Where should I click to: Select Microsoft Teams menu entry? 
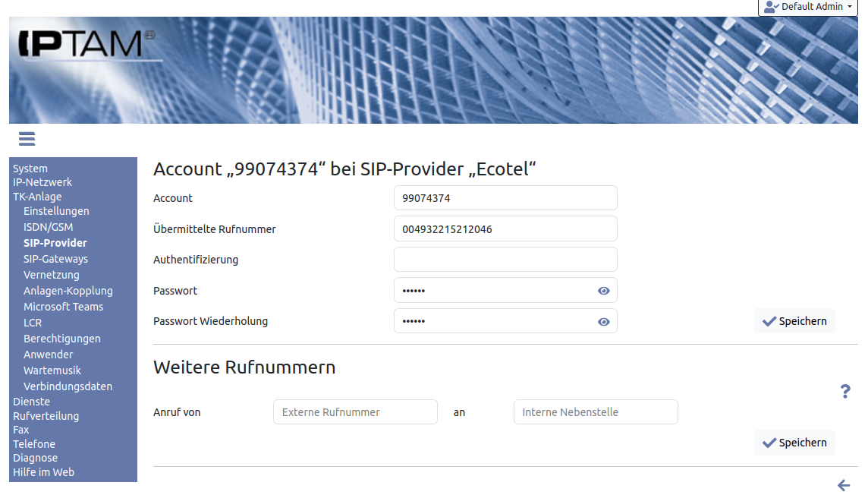[x=63, y=307]
